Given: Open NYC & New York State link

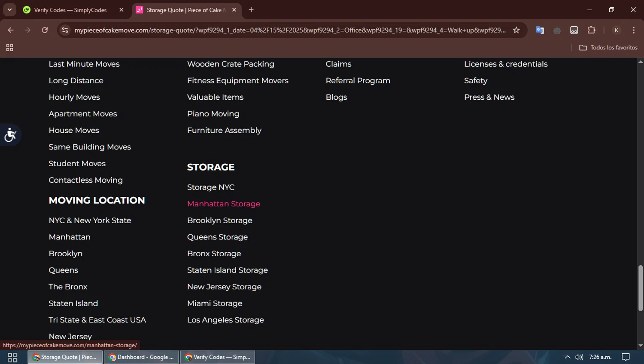Looking at the screenshot, I should click(x=90, y=220).
